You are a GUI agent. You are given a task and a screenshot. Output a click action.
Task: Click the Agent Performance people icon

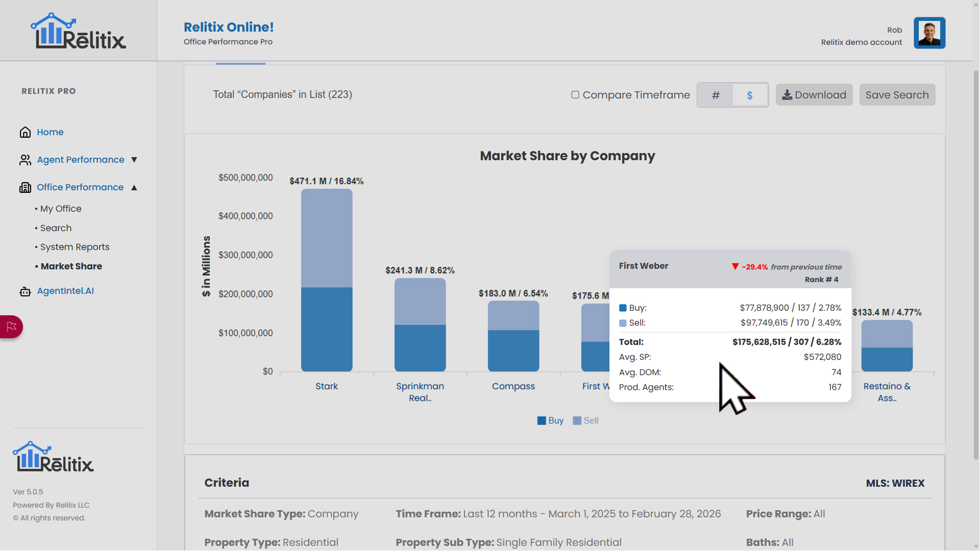[x=25, y=160]
